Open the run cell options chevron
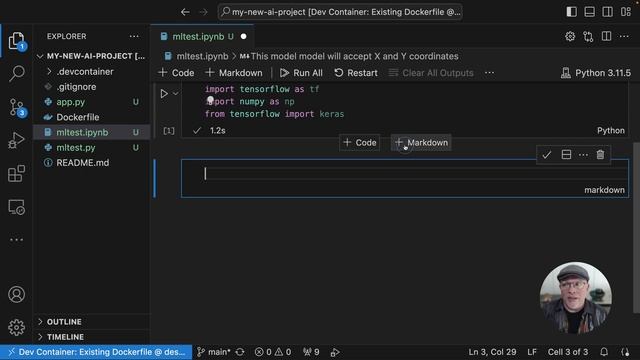640x360 pixels. pos(176,94)
